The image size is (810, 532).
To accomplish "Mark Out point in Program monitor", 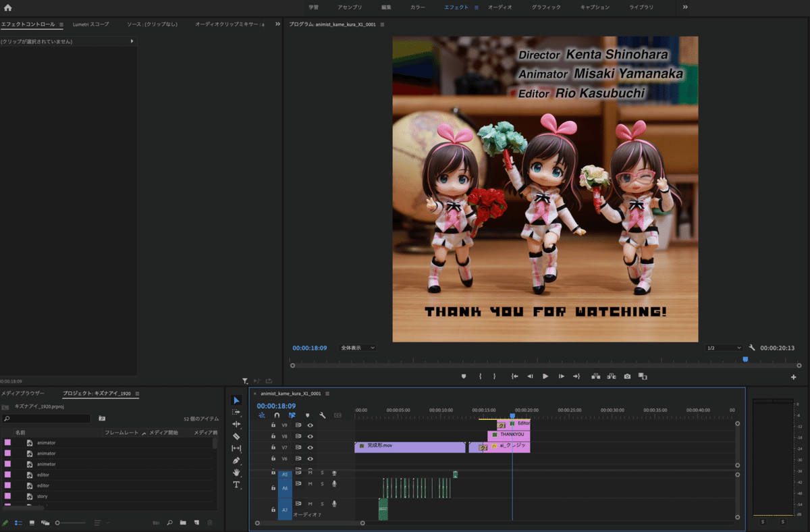I will pyautogui.click(x=494, y=376).
